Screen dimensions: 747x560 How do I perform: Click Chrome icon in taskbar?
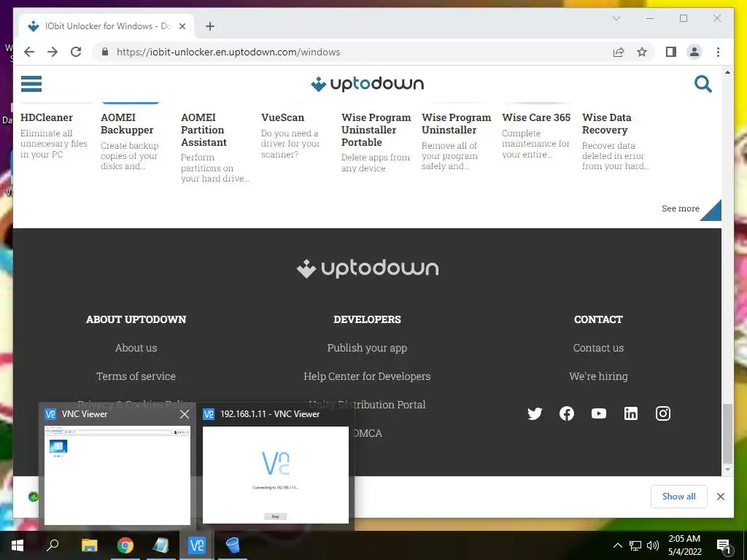(125, 545)
